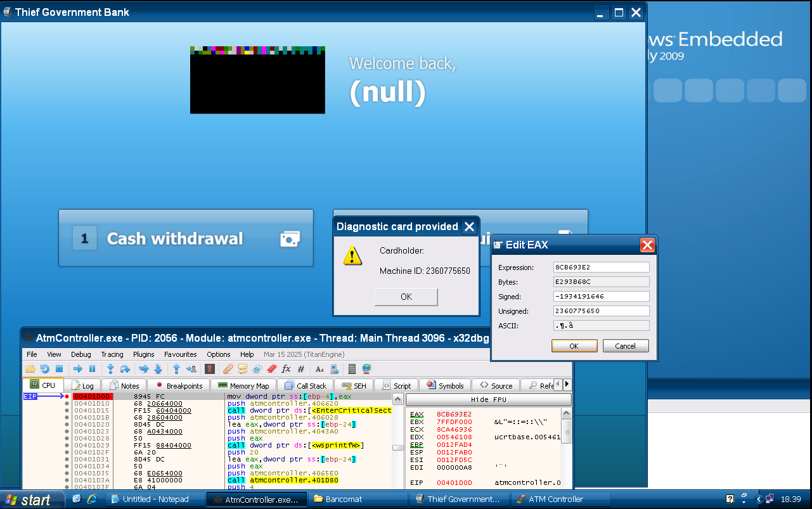Screen dimensions: 812x509
Task: Open the Functions fx toolbar icon
Action: coord(286,368)
